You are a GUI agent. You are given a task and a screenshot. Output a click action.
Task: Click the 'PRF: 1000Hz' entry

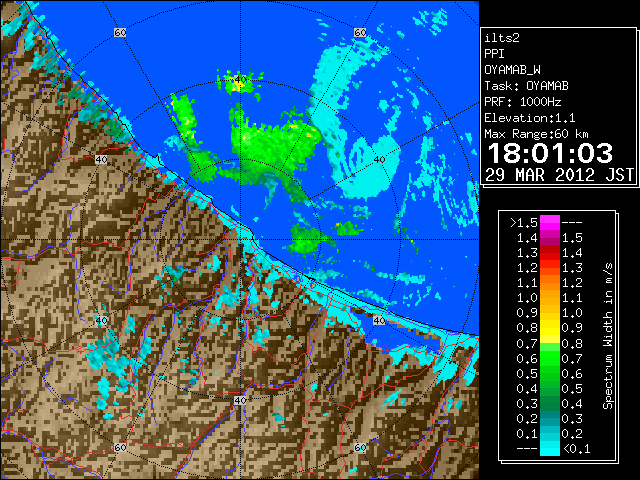pyautogui.click(x=523, y=102)
